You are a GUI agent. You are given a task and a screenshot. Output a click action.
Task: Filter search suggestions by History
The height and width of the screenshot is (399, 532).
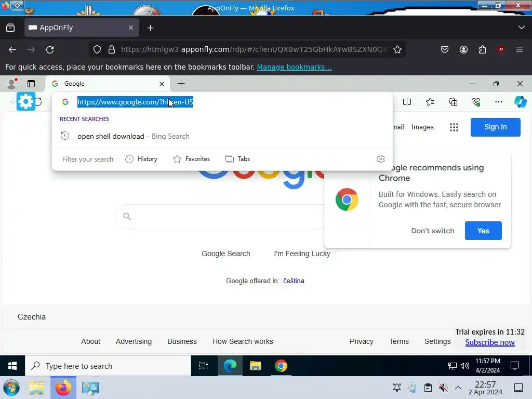[141, 159]
